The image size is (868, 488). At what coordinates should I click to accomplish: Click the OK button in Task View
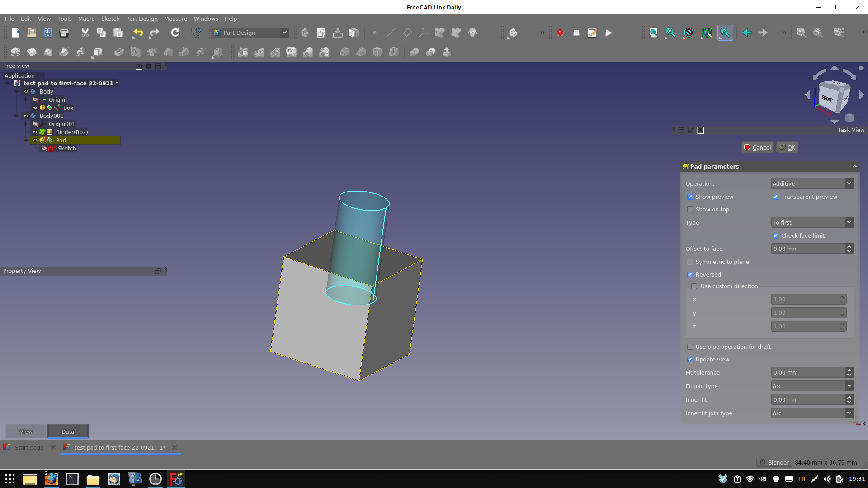click(787, 147)
